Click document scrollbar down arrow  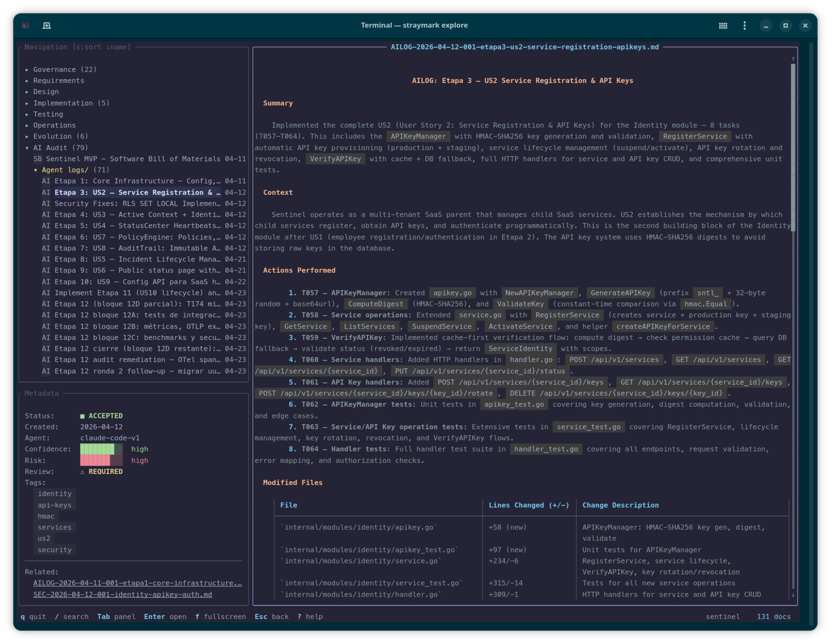click(793, 595)
